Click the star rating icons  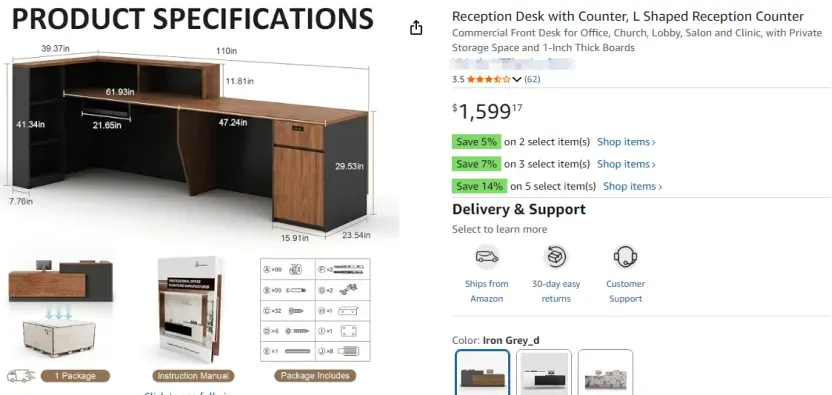(488, 80)
